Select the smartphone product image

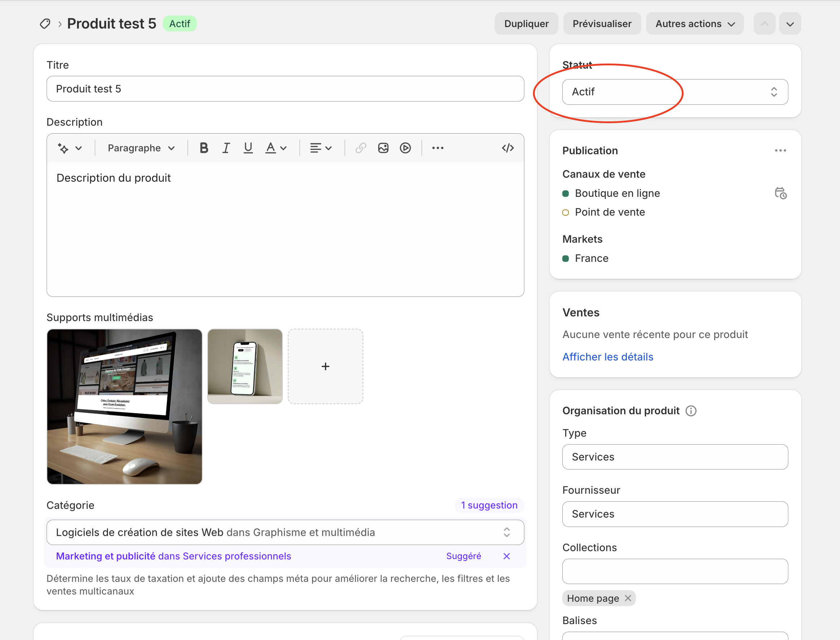click(244, 367)
